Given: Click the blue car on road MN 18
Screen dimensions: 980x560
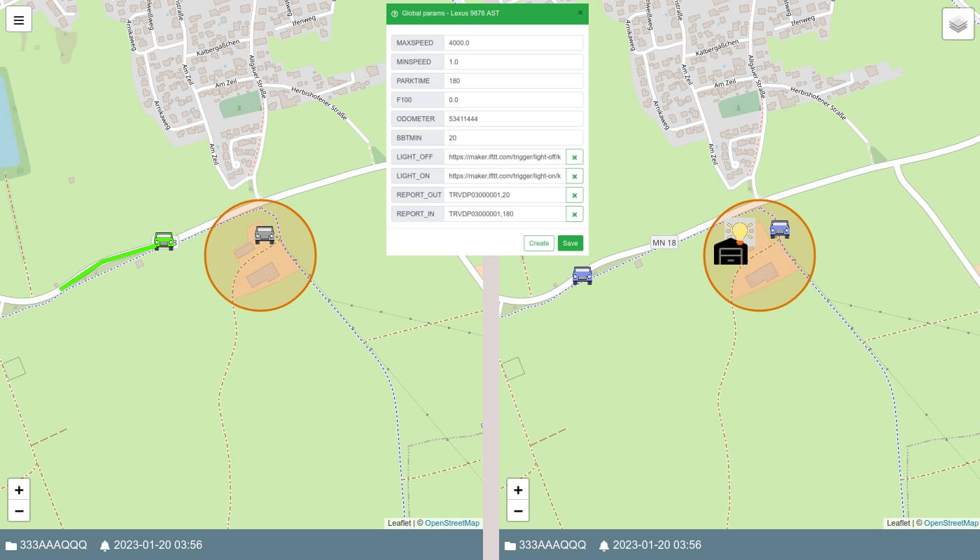Looking at the screenshot, I should coord(582,275).
